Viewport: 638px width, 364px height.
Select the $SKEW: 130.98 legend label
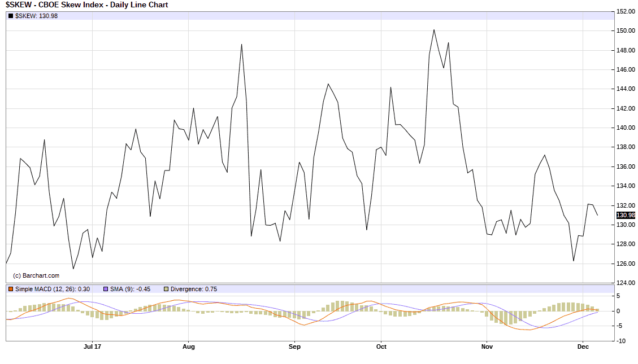tap(36, 16)
